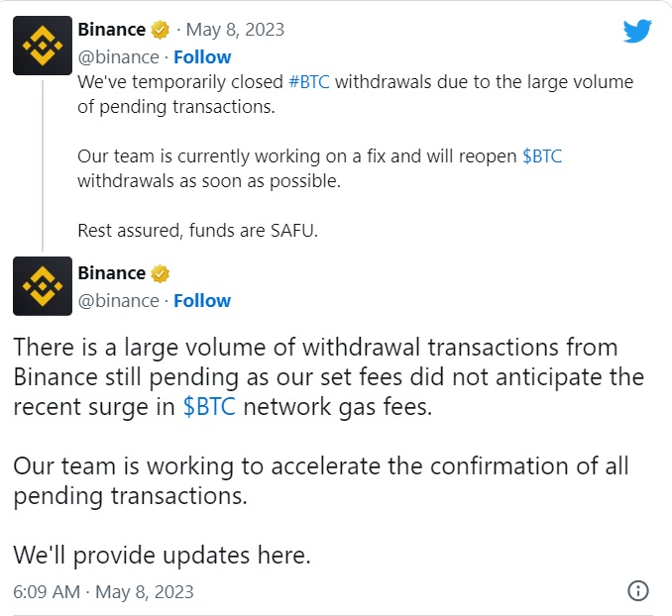Open Binance avatar in second tweet
Viewport: 672px width, 616px height.
[43, 286]
